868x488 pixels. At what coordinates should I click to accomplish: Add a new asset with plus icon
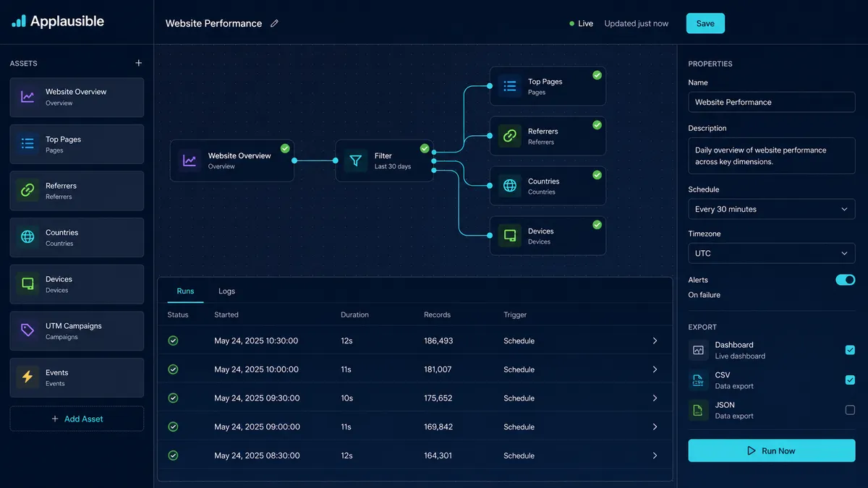coord(139,63)
